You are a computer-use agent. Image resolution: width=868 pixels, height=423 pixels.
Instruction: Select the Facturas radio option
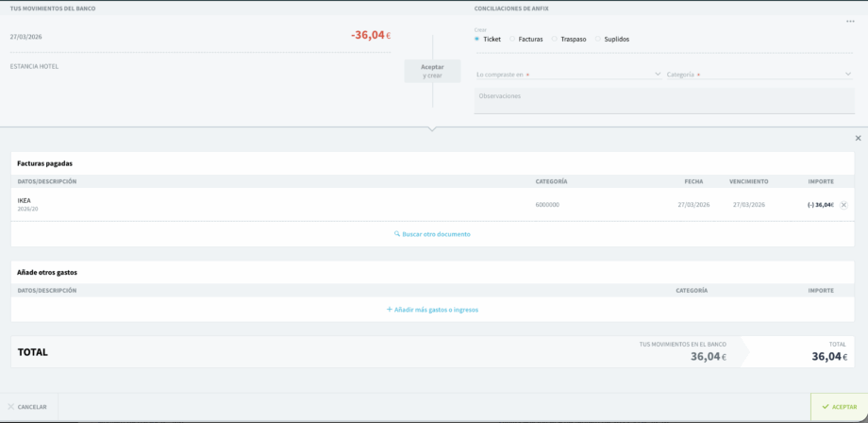coord(512,39)
